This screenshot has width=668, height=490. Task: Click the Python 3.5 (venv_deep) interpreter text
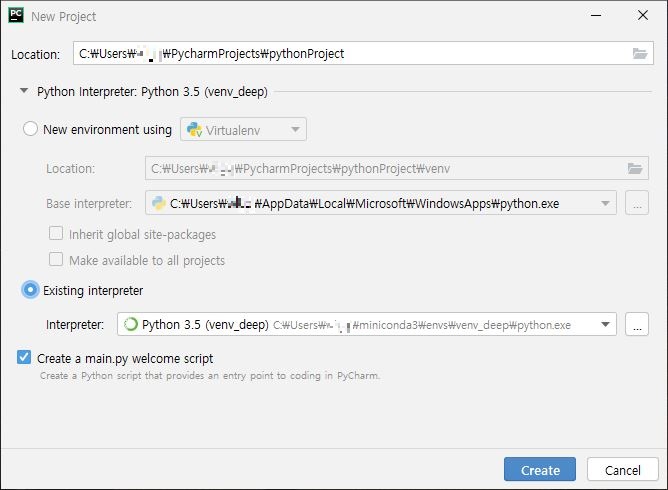tap(205, 325)
